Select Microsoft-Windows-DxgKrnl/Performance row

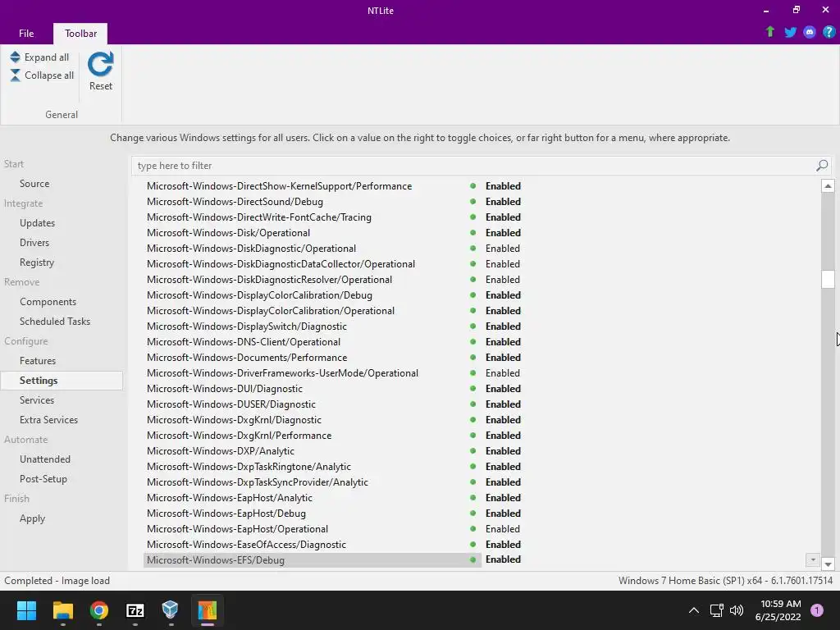pos(239,435)
